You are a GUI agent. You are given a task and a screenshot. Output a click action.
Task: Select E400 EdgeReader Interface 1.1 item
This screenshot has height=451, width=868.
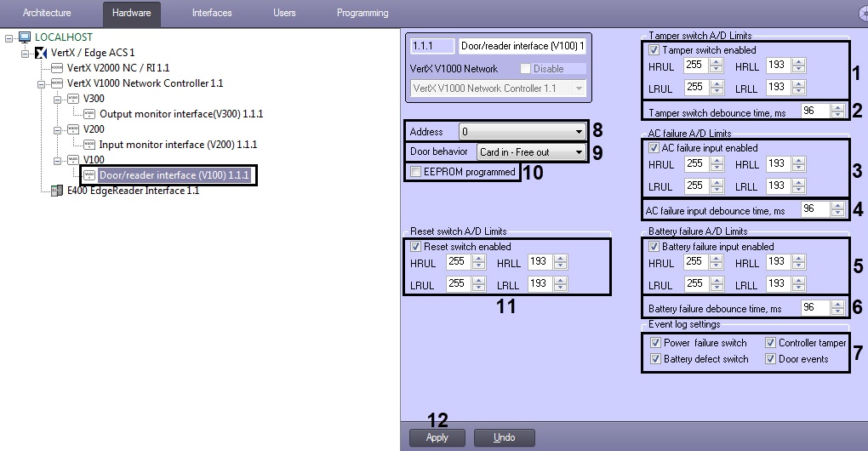(133, 191)
